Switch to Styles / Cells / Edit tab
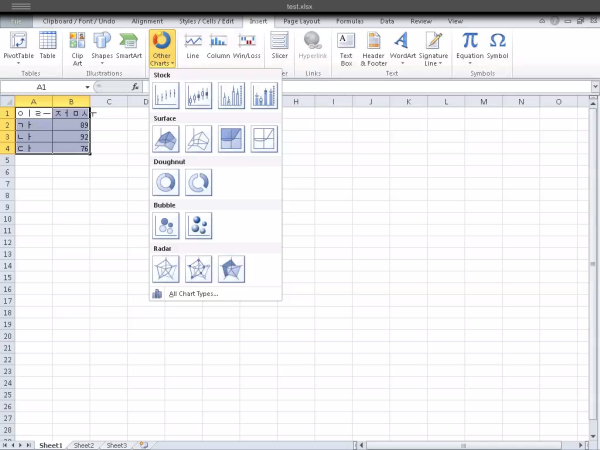 point(207,21)
